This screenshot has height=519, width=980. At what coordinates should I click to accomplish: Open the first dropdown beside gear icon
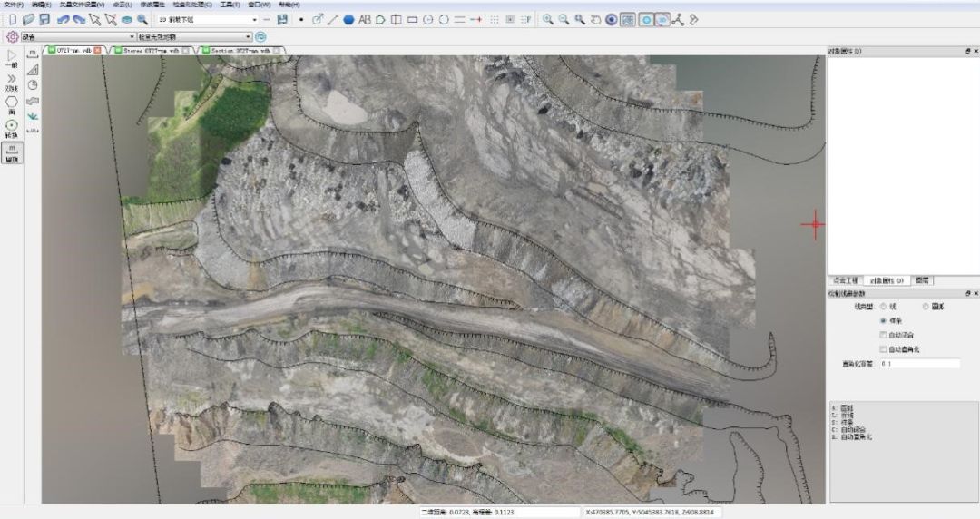pyautogui.click(x=132, y=37)
